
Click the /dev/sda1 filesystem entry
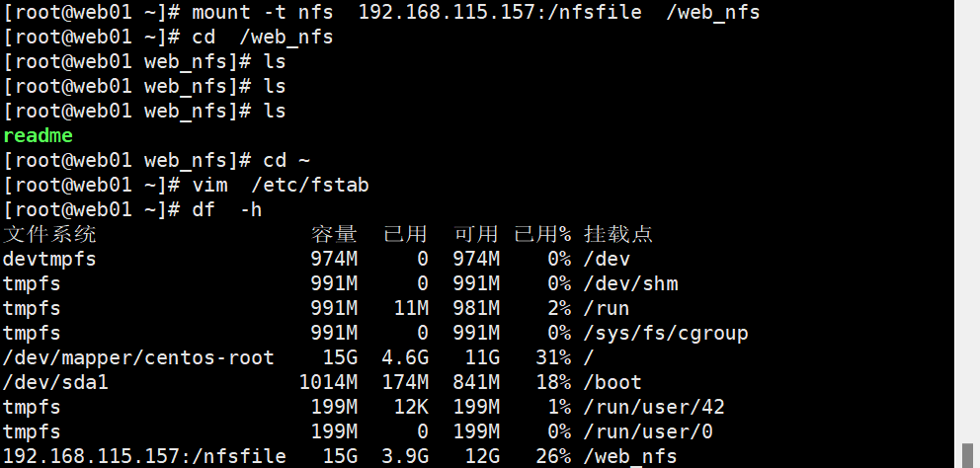[x=55, y=382]
